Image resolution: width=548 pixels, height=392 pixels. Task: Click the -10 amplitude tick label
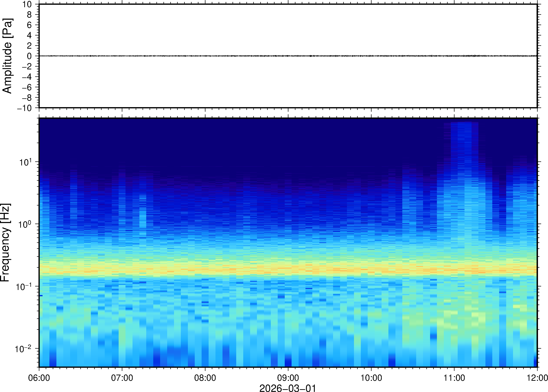24,108
